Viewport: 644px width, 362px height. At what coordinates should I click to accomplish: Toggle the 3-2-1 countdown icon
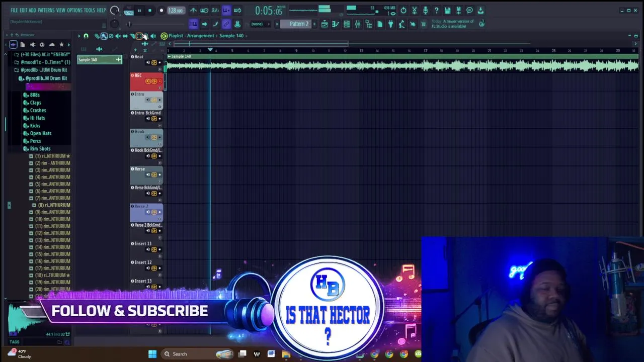215,10
